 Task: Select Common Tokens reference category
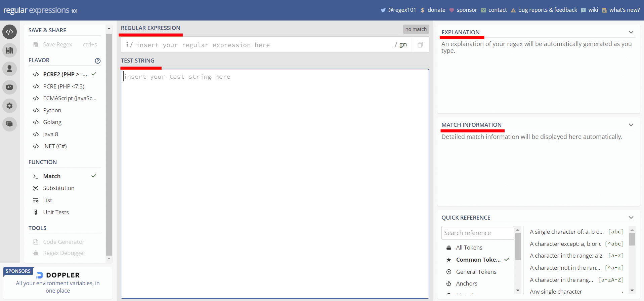pyautogui.click(x=478, y=260)
